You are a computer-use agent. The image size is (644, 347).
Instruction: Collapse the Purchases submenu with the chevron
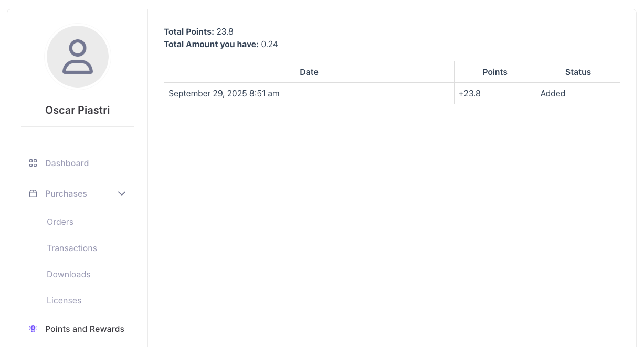(122, 193)
